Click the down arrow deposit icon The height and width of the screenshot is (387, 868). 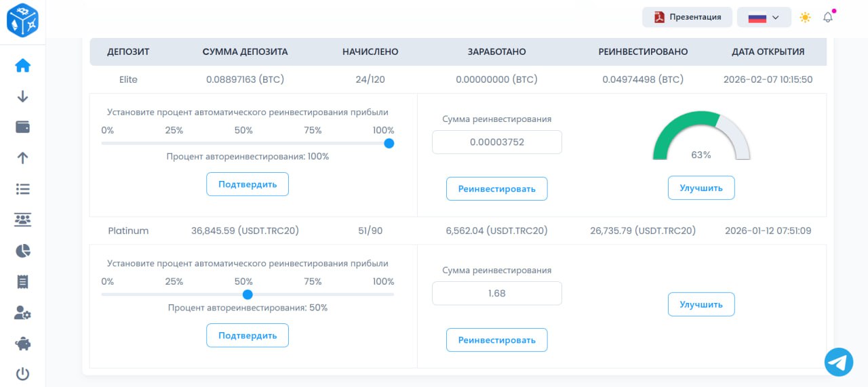pos(22,96)
